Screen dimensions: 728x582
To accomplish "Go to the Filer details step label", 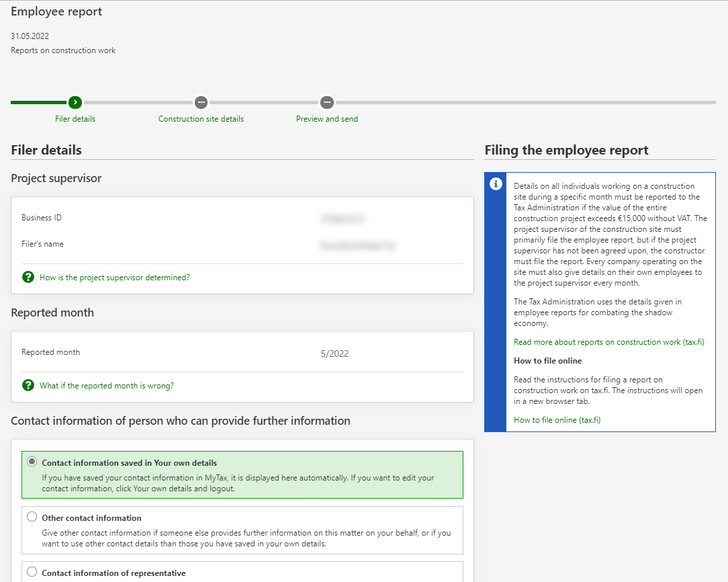I will click(75, 119).
